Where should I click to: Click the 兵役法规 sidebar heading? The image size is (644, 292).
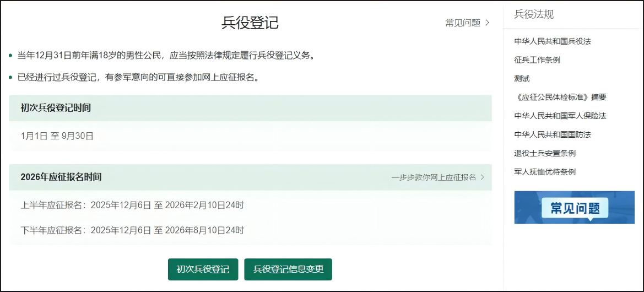(x=533, y=14)
